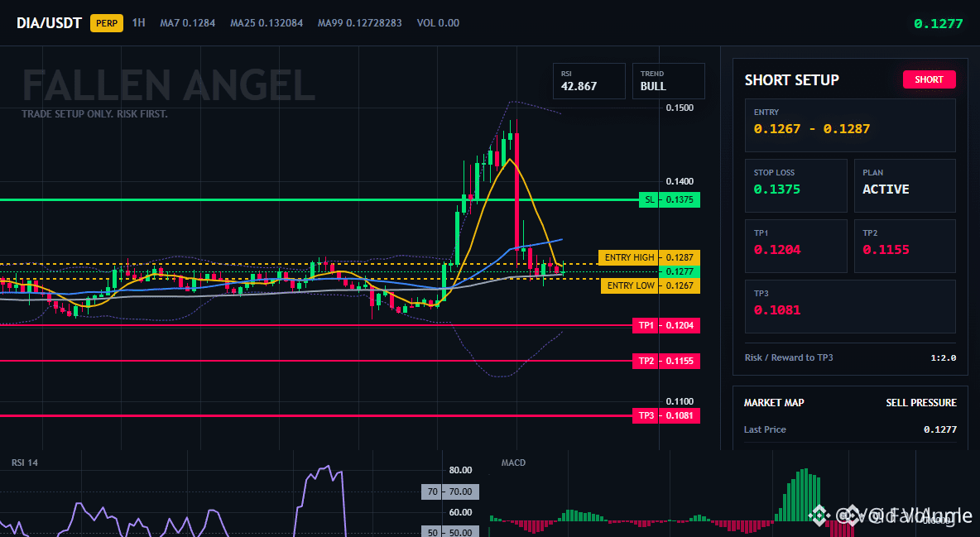The width and height of the screenshot is (980, 537).
Task: Click the green 0.1277 header price
Action: click(x=938, y=24)
